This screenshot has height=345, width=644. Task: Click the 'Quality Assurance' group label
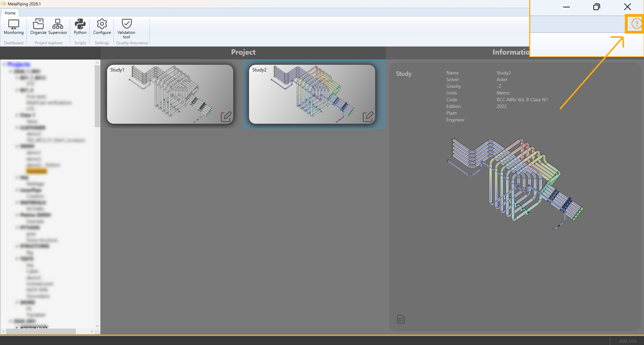tap(132, 43)
